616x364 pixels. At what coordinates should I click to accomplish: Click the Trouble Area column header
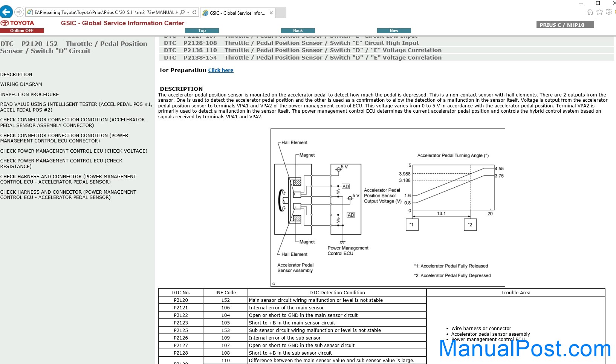pos(516,293)
